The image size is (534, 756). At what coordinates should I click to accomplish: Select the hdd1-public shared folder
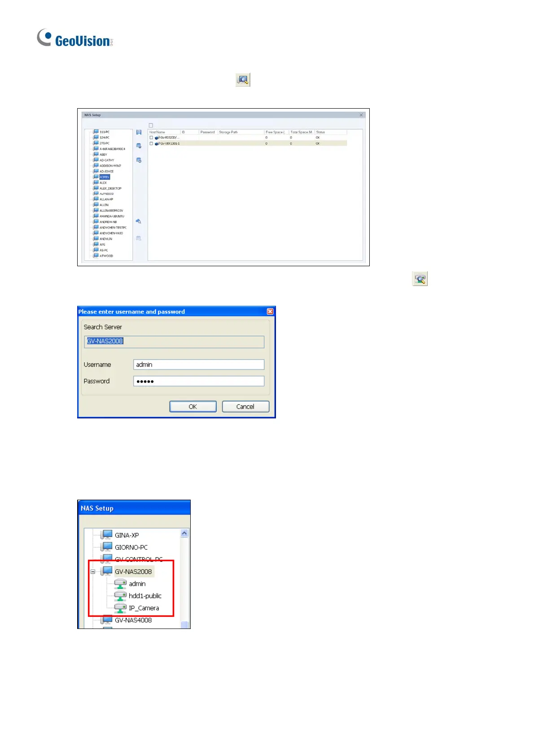(145, 596)
